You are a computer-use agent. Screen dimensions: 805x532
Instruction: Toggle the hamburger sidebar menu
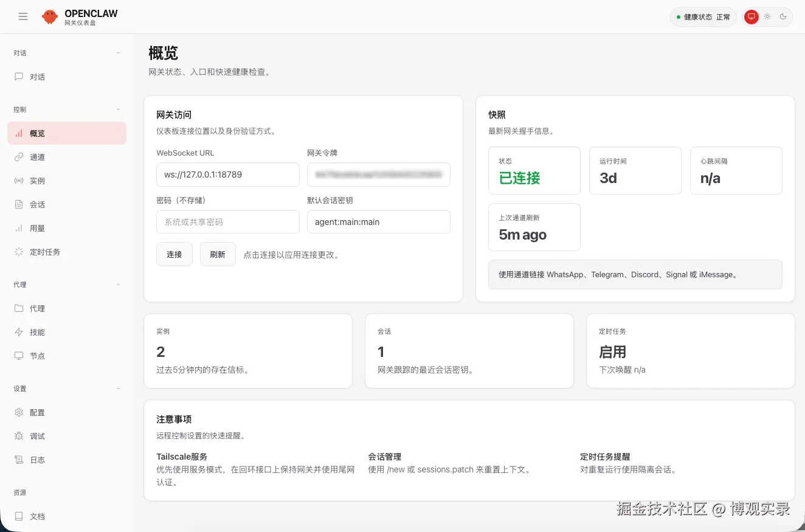(x=23, y=16)
